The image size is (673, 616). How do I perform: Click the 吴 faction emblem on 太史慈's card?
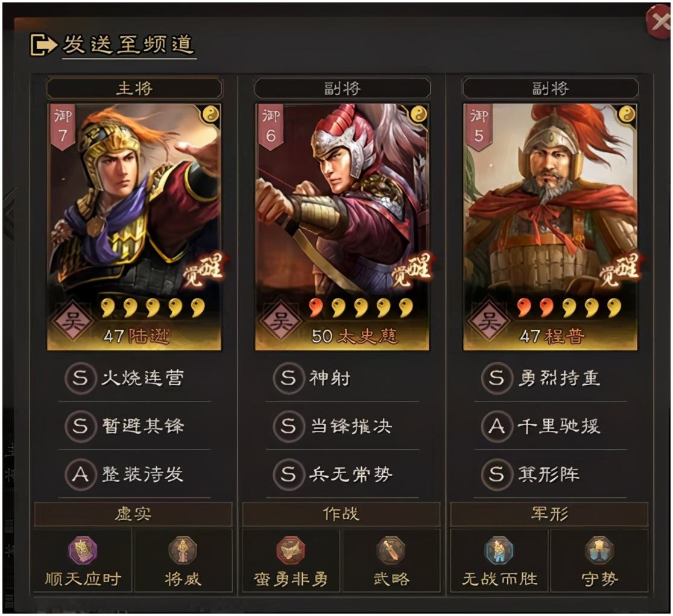click(281, 321)
